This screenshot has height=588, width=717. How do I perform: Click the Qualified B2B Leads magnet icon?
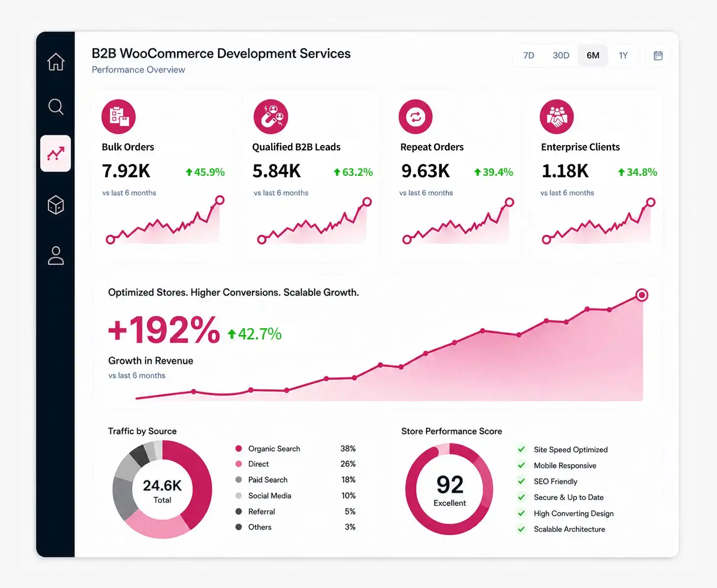point(271,117)
